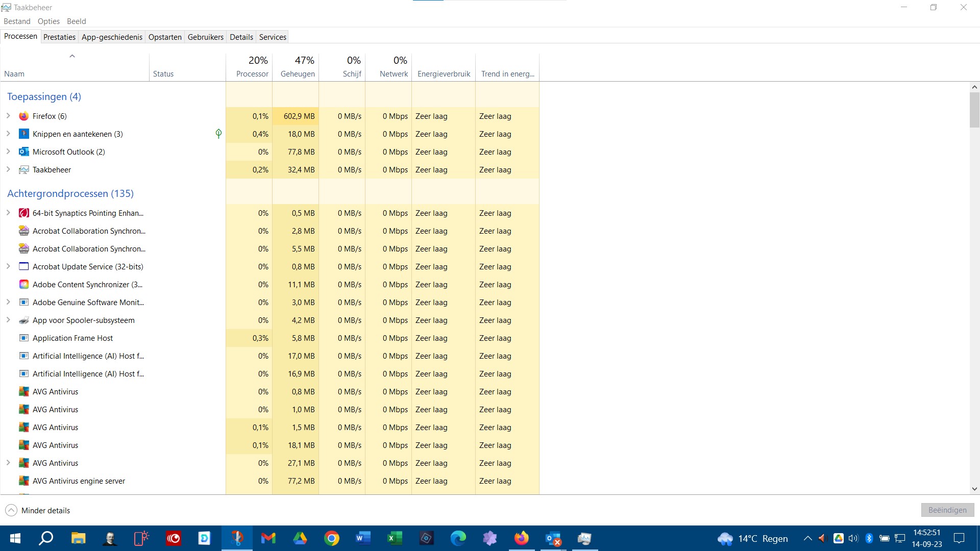Click the green leaf suspended status icon
Viewport: 980px width, 551px height.
(218, 134)
